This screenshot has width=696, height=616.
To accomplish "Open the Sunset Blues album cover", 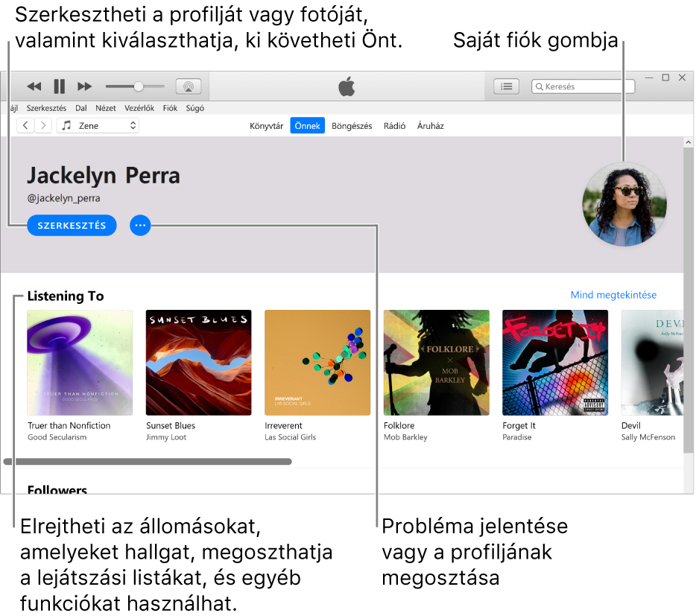I will tap(198, 363).
